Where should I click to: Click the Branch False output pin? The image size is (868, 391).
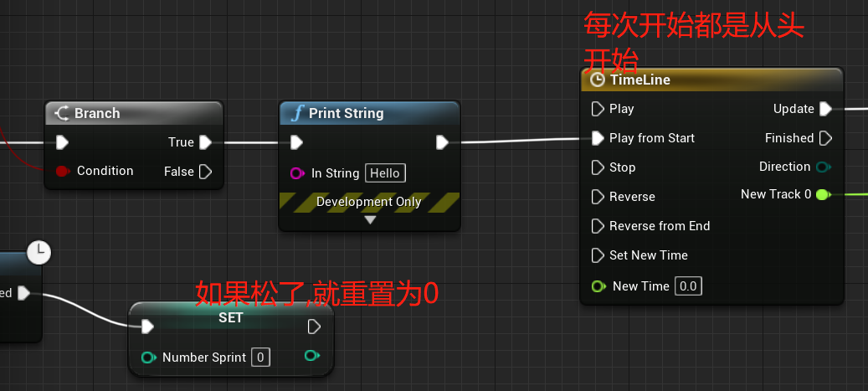pos(205,172)
